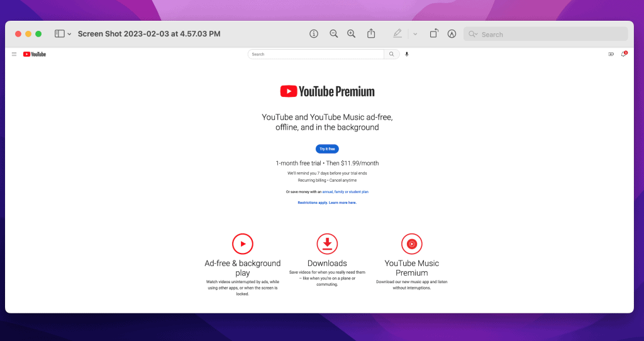Click the 'Downloads' feature heading
Viewport: 644px width, 341px height.
tap(327, 264)
